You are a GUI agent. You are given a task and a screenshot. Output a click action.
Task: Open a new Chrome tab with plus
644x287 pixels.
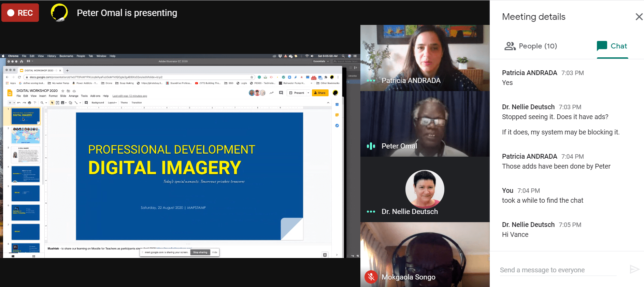click(x=67, y=71)
